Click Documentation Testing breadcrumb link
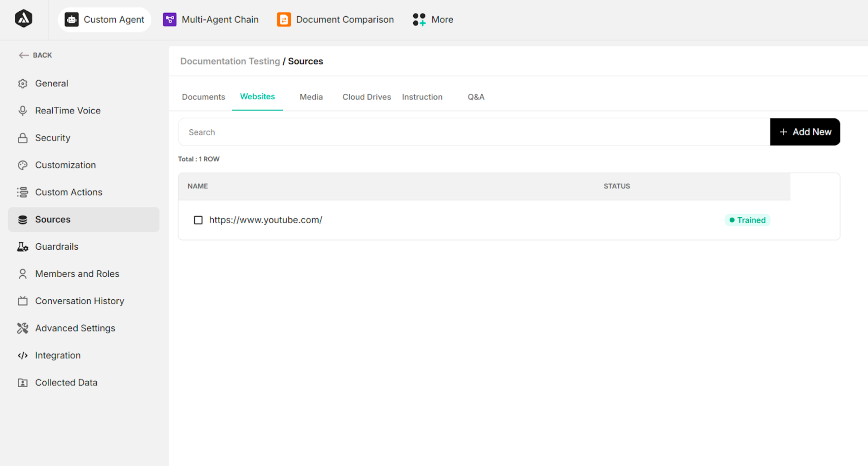Image resolution: width=868 pixels, height=466 pixels. pyautogui.click(x=230, y=61)
